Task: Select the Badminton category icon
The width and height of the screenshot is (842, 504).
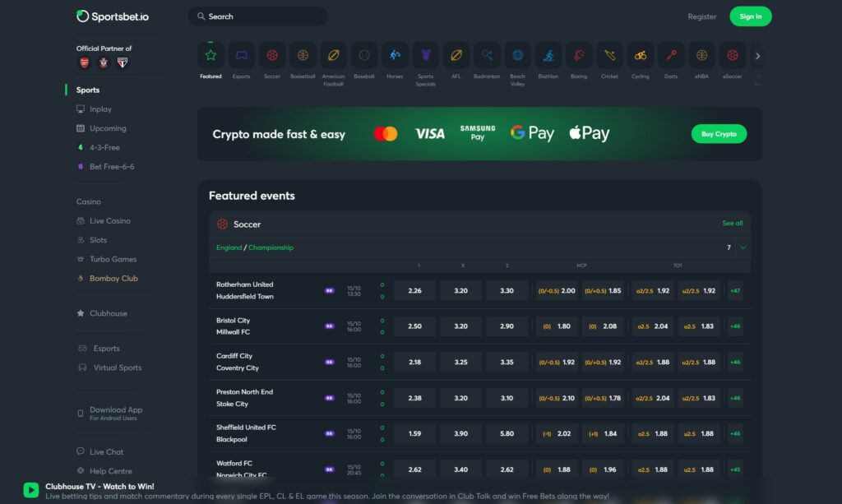Action: (487, 55)
